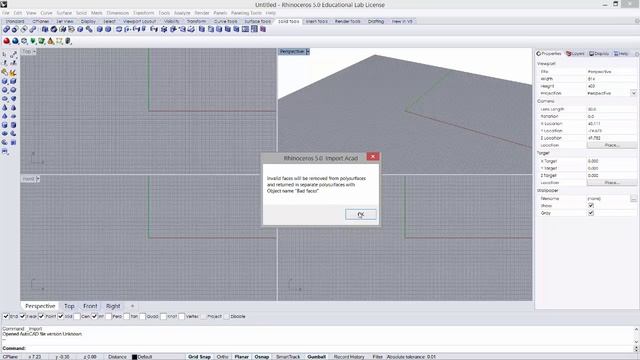Click OK in the Import Acad dialog
Viewport: 640px width, 360px height.
(x=361, y=214)
